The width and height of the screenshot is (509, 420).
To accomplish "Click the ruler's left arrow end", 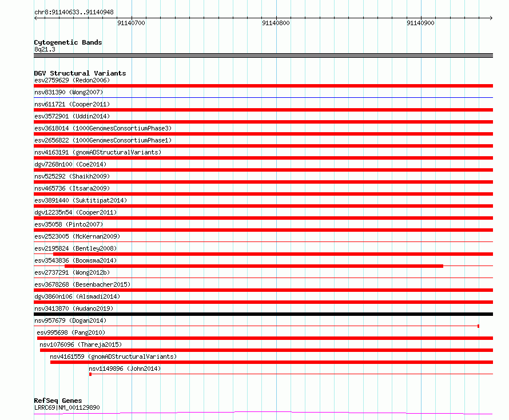I will (35, 18).
